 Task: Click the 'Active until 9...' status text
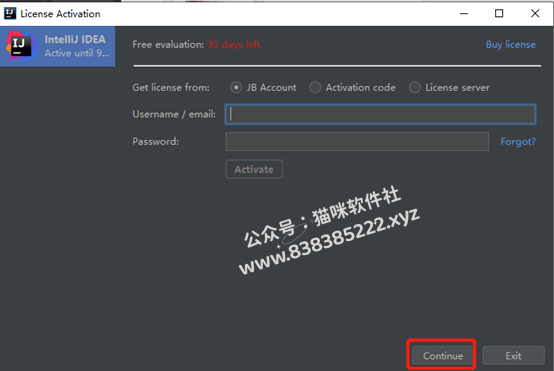point(77,53)
